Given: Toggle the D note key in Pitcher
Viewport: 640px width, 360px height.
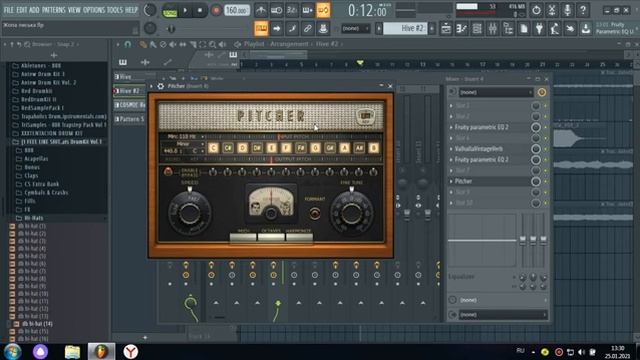Looking at the screenshot, I should coord(242,148).
